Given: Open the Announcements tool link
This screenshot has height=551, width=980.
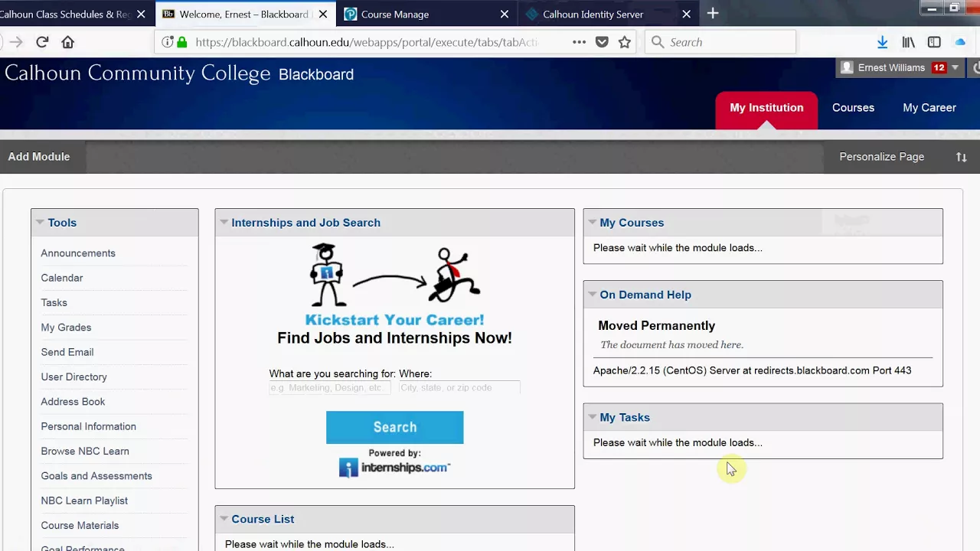Looking at the screenshot, I should 78,253.
